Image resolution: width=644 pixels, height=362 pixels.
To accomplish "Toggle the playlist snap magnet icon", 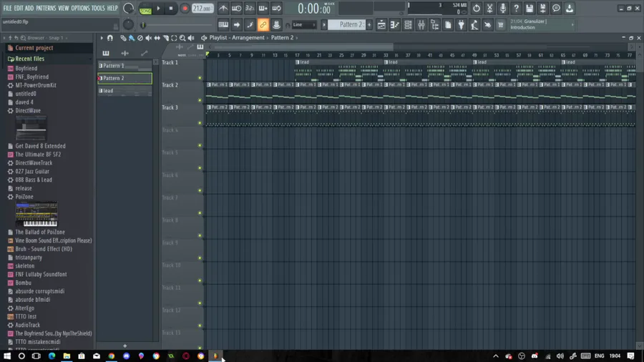I will click(110, 38).
